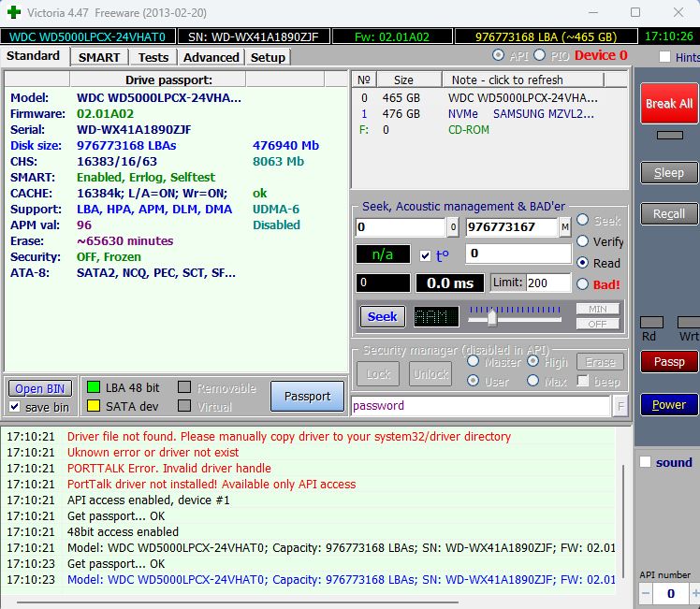Click the disabled Lock button
The image size is (700, 609).
(x=378, y=374)
